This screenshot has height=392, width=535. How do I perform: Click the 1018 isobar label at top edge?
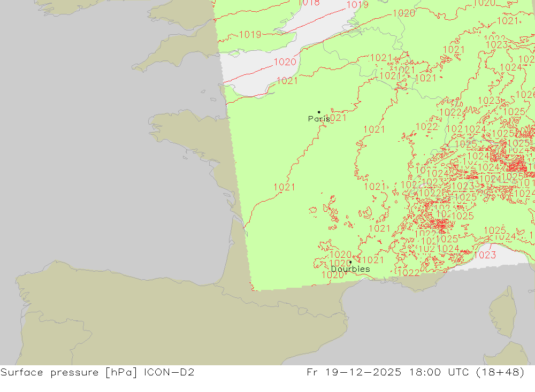click(x=309, y=3)
